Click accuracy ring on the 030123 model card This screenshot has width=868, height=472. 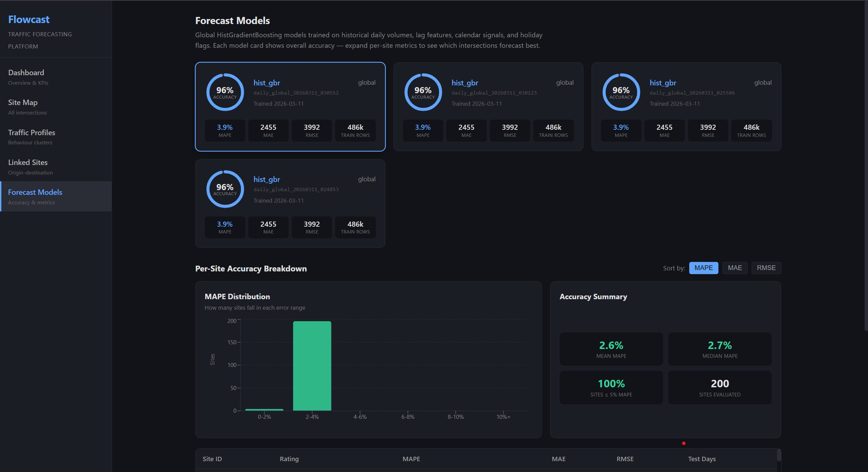[423, 92]
